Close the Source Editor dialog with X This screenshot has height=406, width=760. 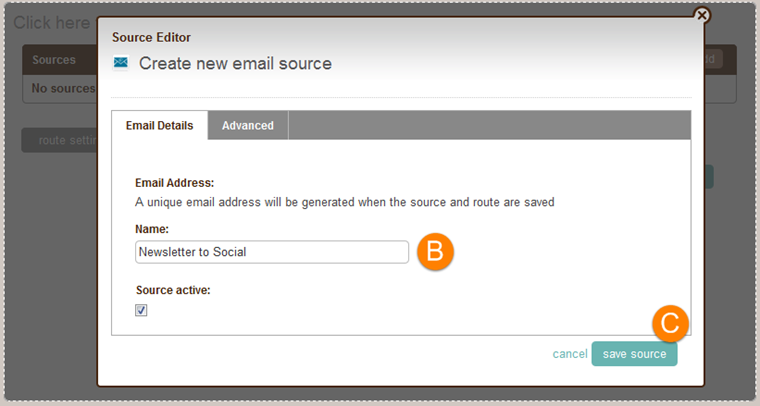click(x=701, y=16)
